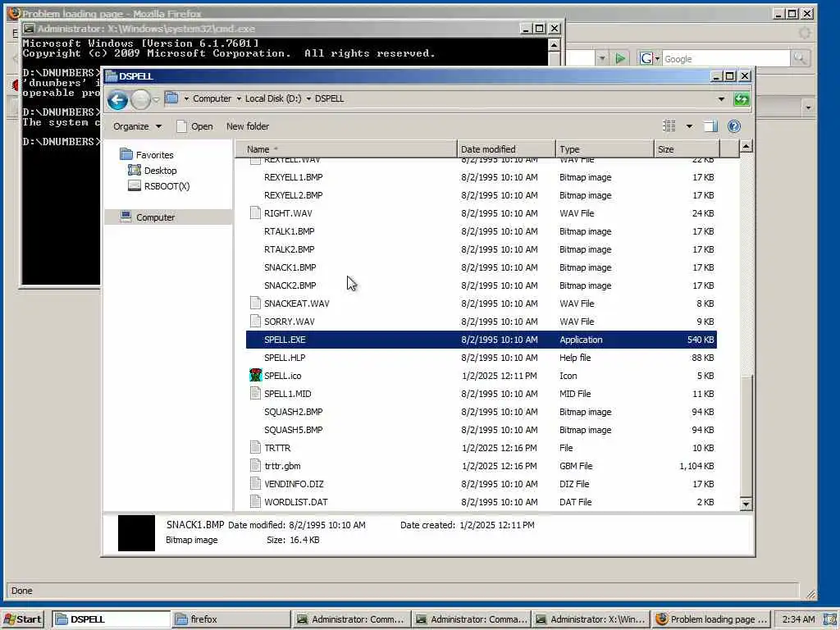This screenshot has height=630, width=840.
Task: Click the file list scrollbar down arrow
Action: tap(746, 504)
